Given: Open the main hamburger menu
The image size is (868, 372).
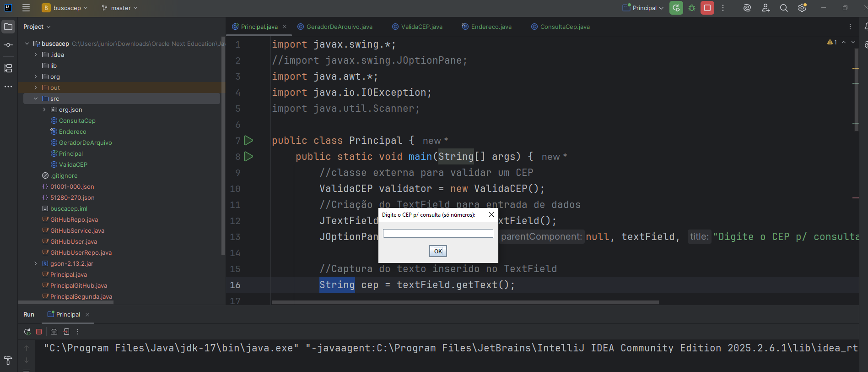Looking at the screenshot, I should [x=26, y=8].
